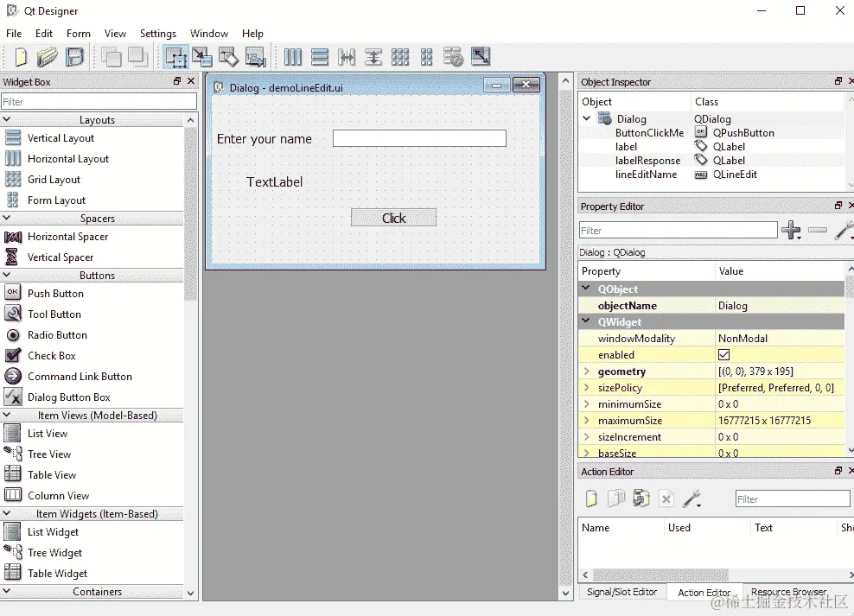Switch to Signal/Slot Editor tab
The width and height of the screenshot is (854, 616).
coord(622,592)
